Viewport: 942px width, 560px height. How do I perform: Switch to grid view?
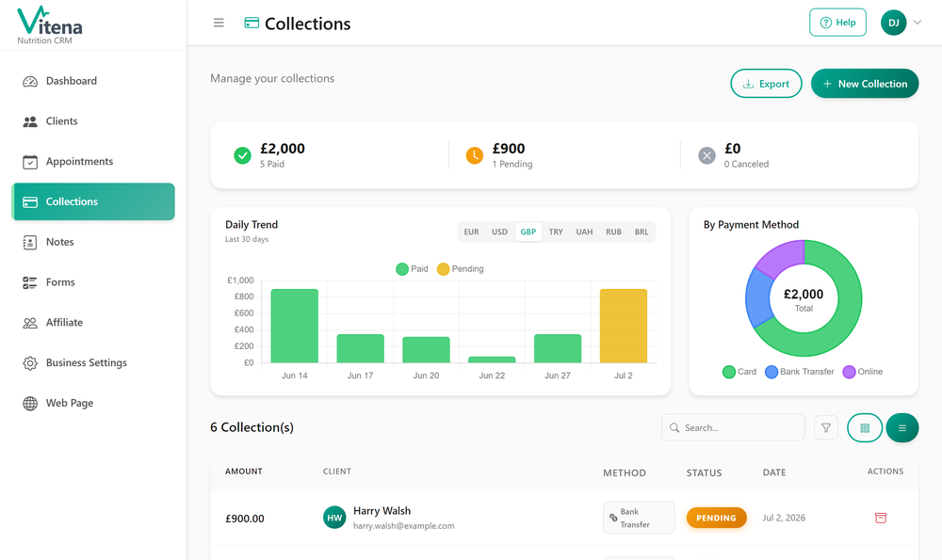click(865, 427)
